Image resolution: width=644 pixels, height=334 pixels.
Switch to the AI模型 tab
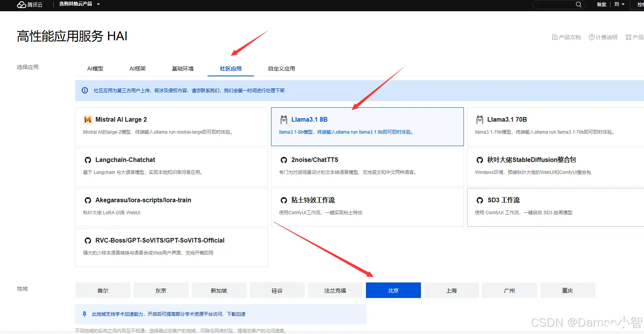[x=95, y=69]
